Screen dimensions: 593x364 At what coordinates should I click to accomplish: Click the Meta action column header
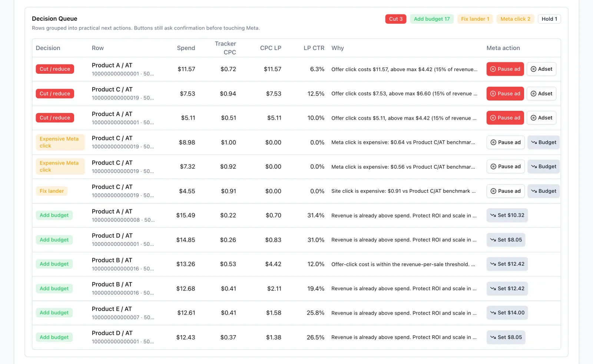pos(503,48)
